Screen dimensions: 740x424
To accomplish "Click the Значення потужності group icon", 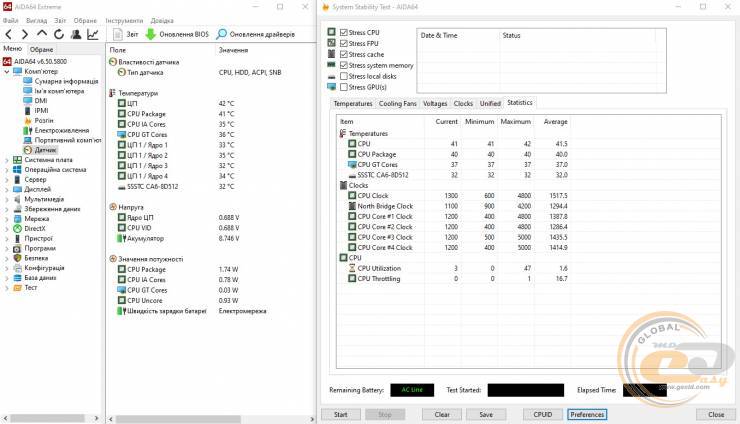I will (113, 259).
